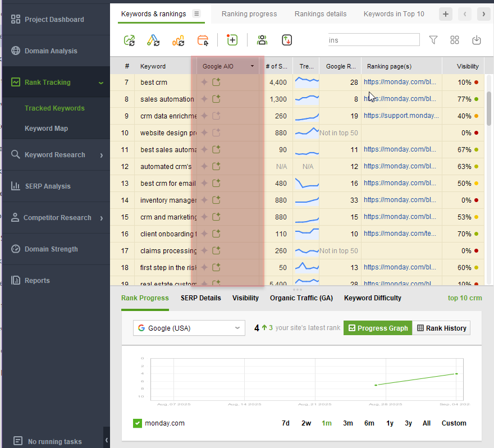
Task: Click the panel splitter dots handle
Action: 297,290
